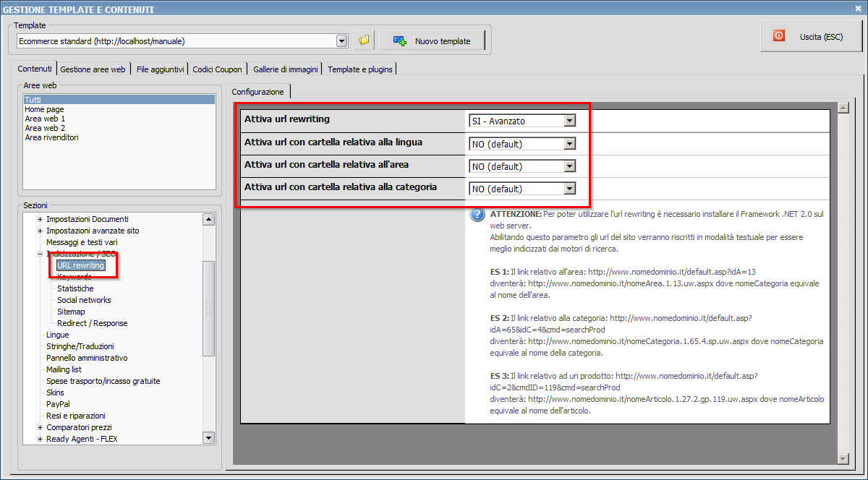868x480 pixels.
Task: Expand the Comparatori prezzi tree node
Action: click(41, 427)
